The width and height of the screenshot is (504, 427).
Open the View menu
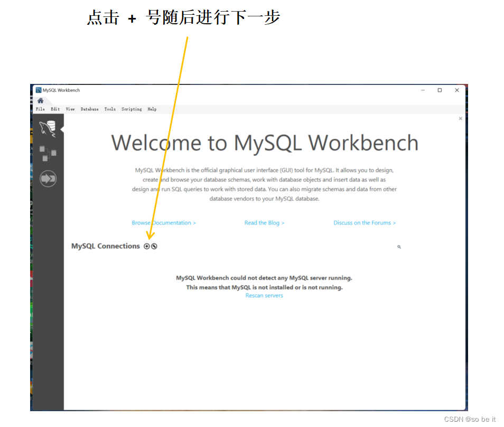pos(70,109)
